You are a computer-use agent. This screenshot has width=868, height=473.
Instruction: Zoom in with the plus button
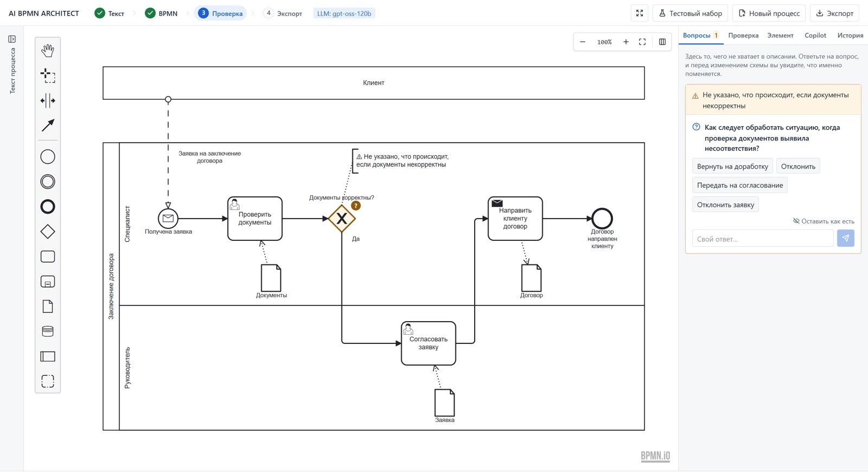(626, 42)
